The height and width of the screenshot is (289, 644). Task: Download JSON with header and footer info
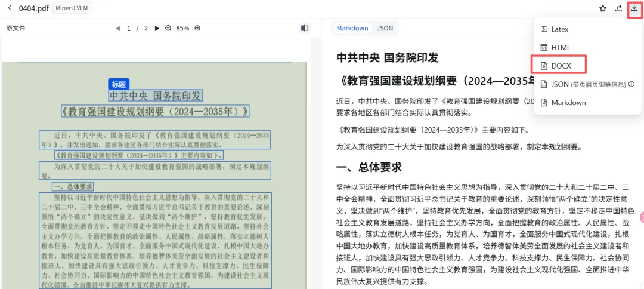tap(587, 84)
